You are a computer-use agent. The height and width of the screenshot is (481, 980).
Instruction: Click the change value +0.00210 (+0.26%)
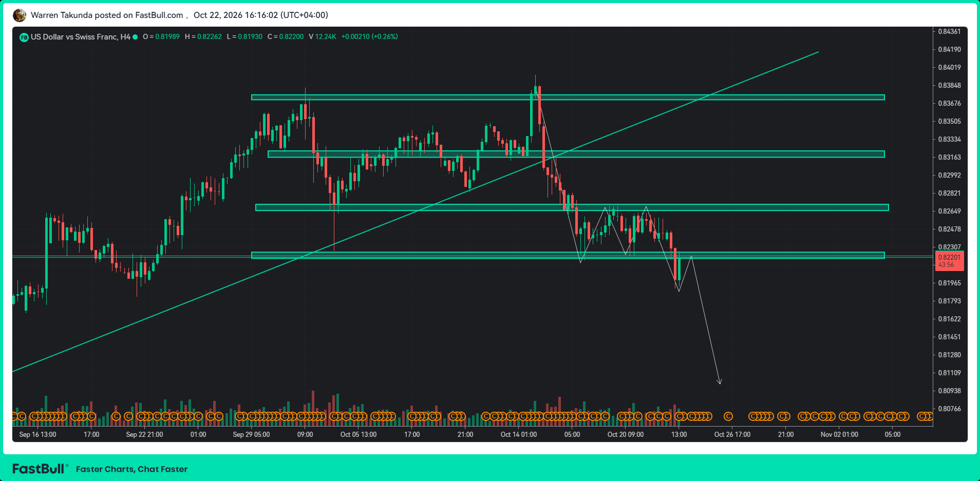[370, 37]
